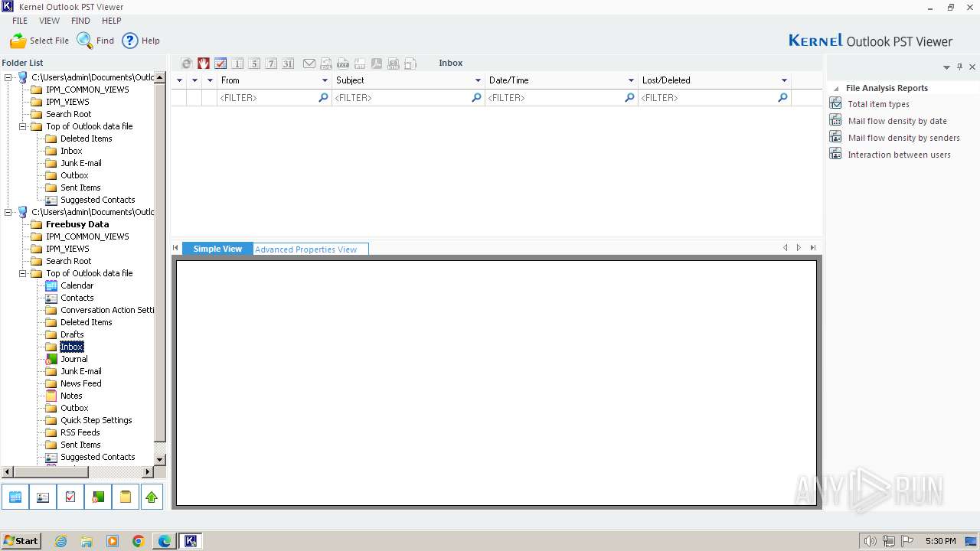This screenshot has height=551, width=980.
Task: Open the Calendar shortcut at bottom panel
Action: coord(15,497)
